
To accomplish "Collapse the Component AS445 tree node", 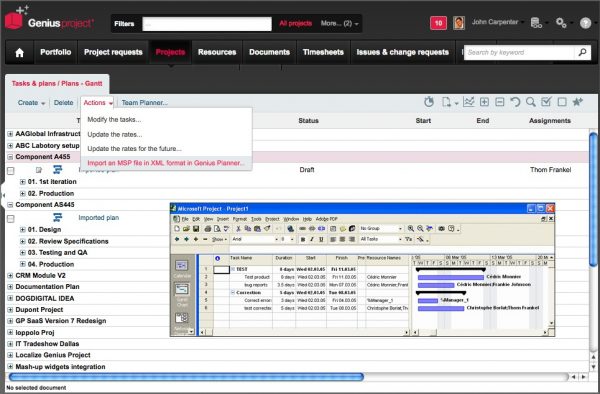I will pos(10,205).
